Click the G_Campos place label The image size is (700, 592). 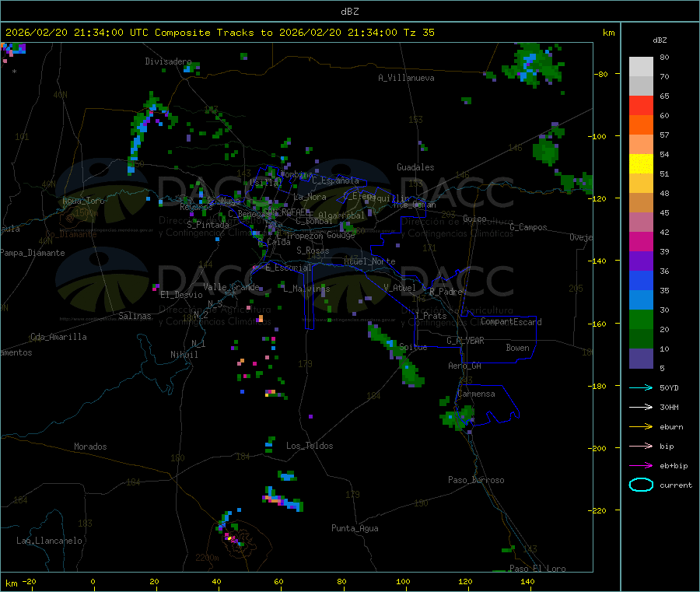[528, 227]
